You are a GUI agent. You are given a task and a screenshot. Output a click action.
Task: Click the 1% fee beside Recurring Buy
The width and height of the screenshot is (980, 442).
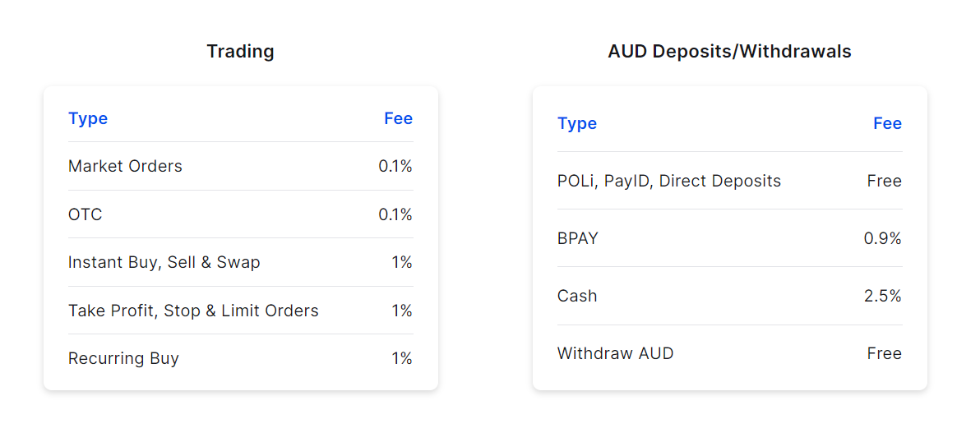click(x=401, y=358)
